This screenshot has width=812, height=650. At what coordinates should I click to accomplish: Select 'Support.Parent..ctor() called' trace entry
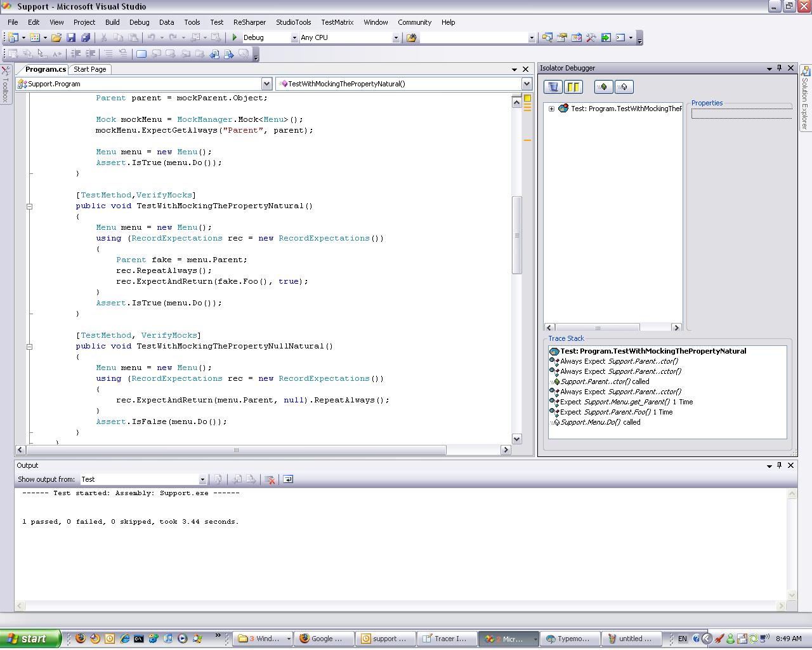click(601, 381)
